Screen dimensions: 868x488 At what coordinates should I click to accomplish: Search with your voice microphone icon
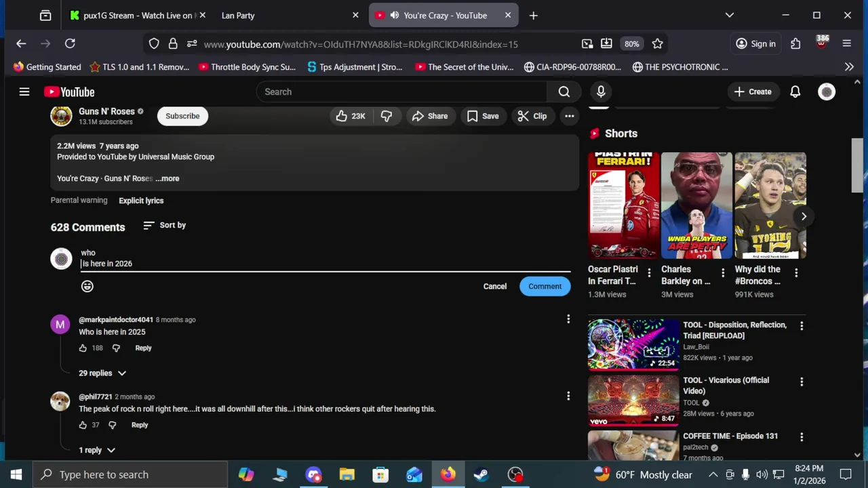click(x=601, y=91)
